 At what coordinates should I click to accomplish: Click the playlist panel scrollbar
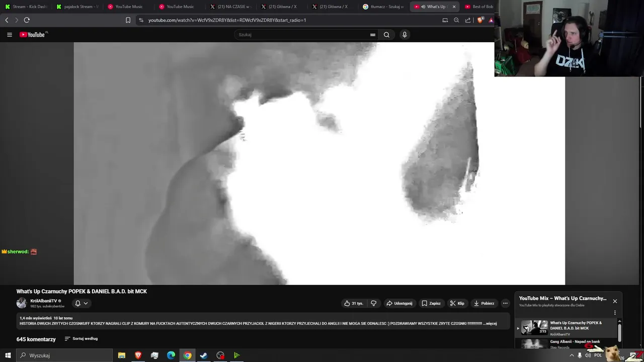619,334
